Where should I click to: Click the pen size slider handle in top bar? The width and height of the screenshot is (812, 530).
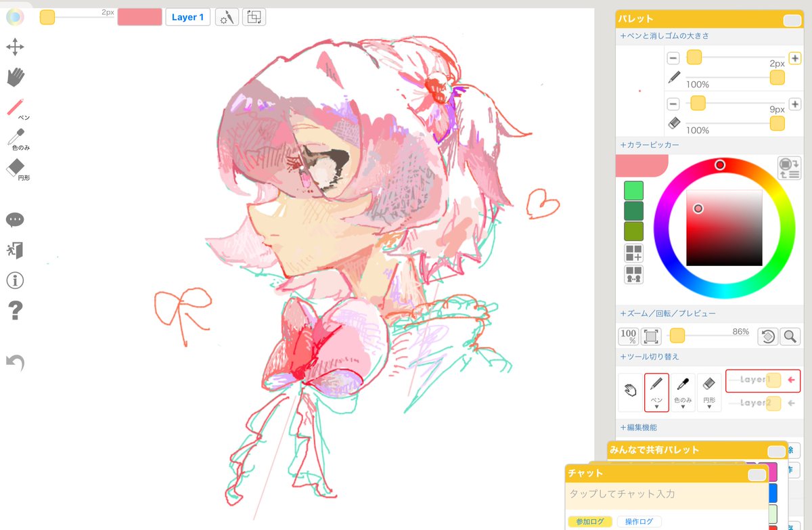47,18
